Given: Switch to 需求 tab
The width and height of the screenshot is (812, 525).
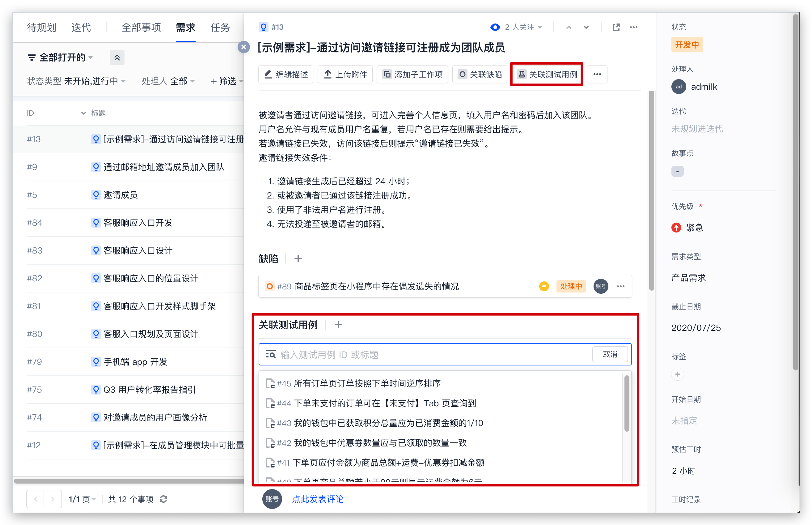Looking at the screenshot, I should click(x=186, y=27).
